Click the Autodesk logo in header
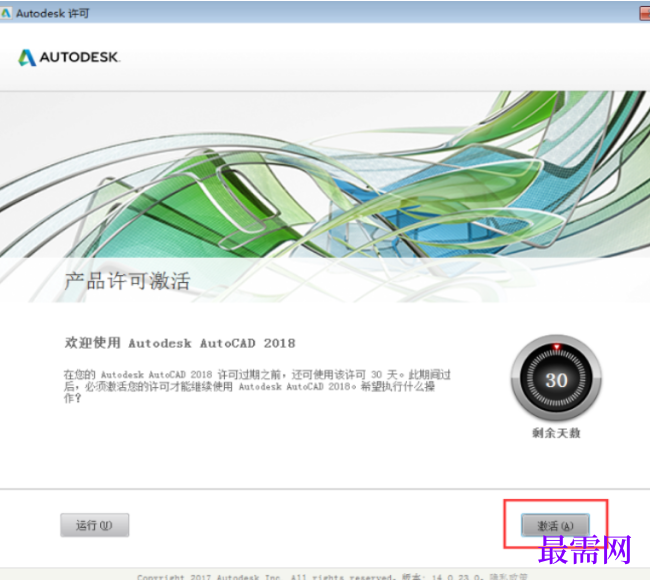 pyautogui.click(x=69, y=57)
